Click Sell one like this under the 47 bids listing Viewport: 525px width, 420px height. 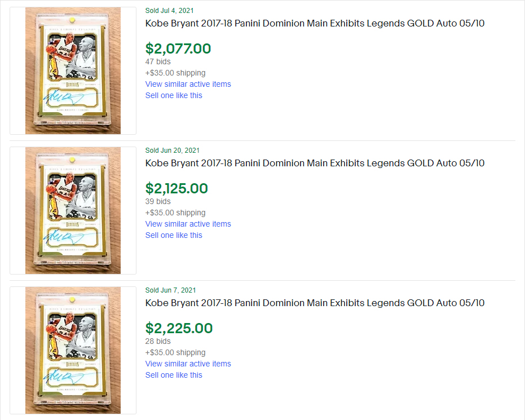tap(174, 95)
